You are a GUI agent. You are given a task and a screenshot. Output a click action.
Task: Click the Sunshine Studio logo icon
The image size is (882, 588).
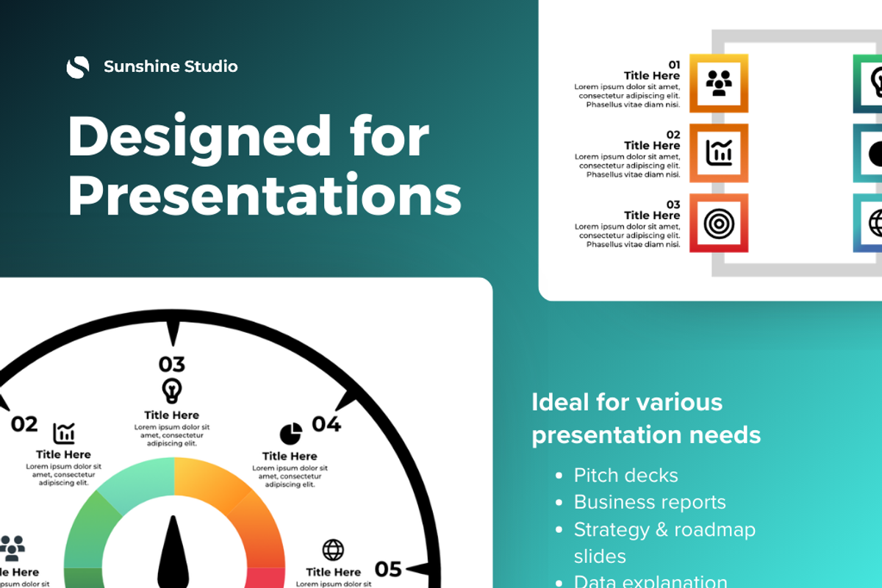point(77,67)
